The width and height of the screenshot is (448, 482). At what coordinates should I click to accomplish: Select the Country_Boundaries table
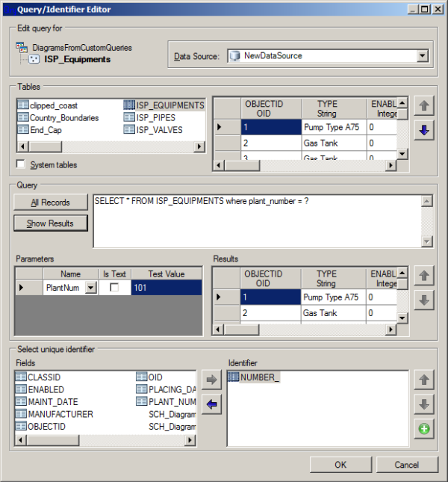[58, 118]
